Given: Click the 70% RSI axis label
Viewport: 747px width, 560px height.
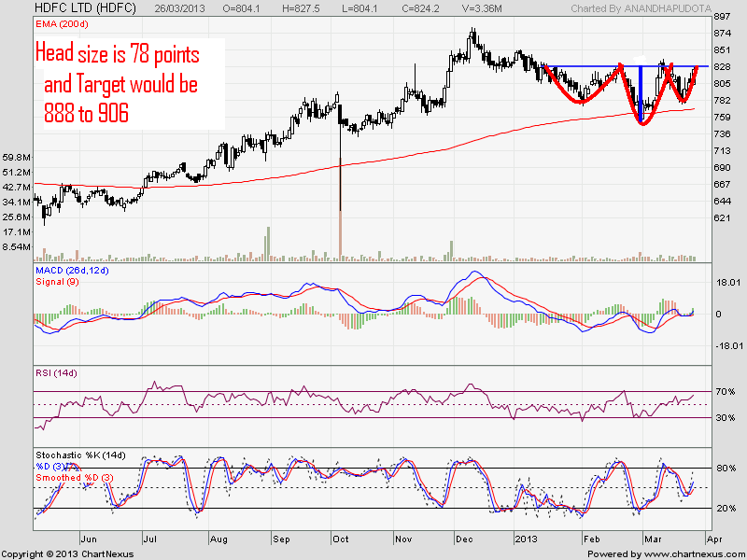Looking at the screenshot, I should point(726,391).
